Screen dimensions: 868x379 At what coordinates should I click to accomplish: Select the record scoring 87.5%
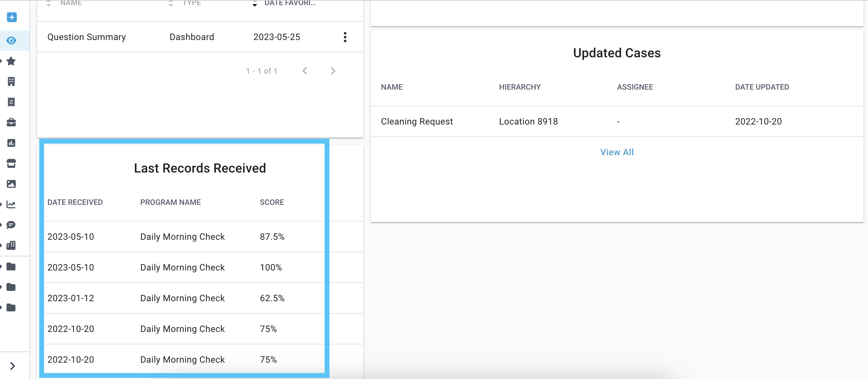pos(200,237)
